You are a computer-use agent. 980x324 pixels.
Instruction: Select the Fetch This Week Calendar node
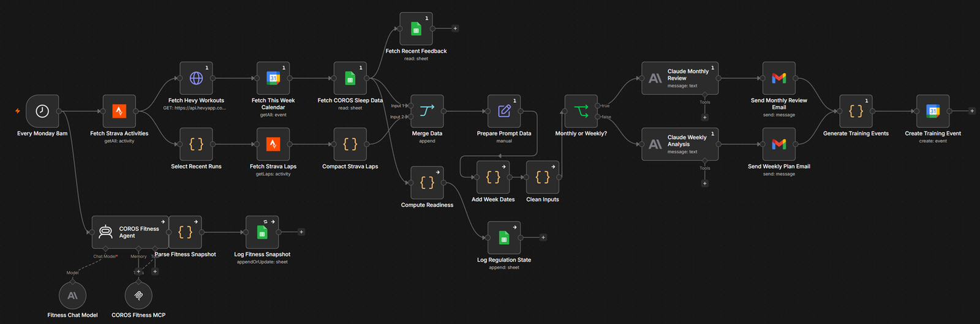click(273, 78)
